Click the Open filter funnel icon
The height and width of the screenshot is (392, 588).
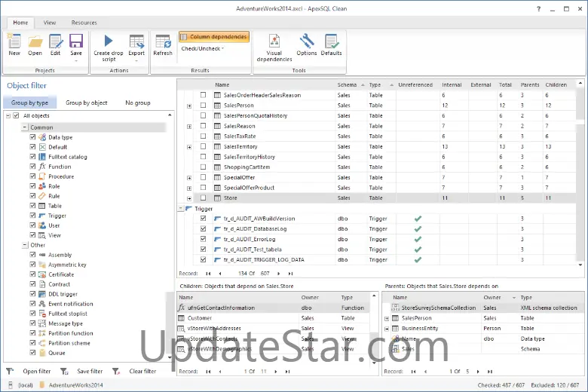click(x=10, y=372)
